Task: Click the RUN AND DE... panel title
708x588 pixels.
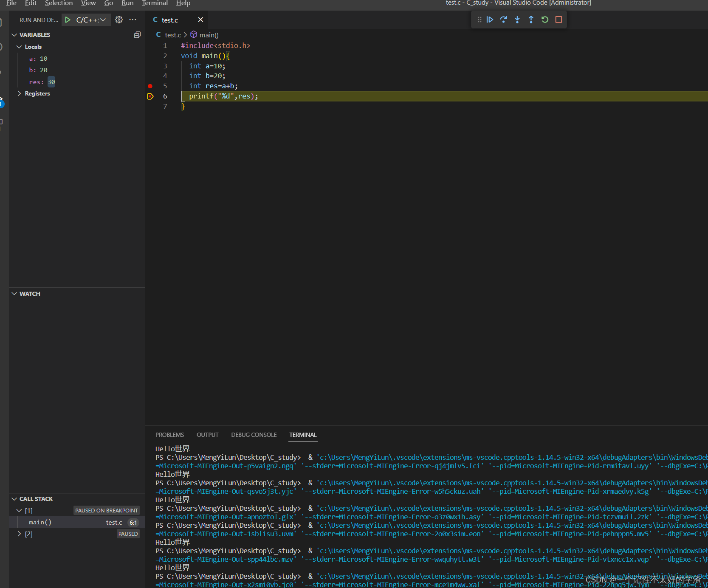Action: coord(39,20)
